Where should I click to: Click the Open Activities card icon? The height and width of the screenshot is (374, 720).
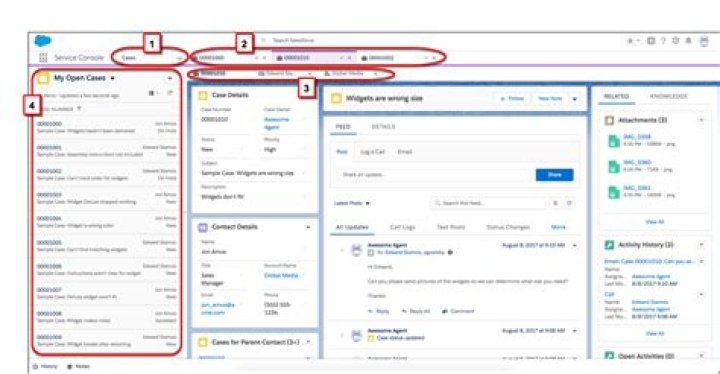click(x=609, y=356)
